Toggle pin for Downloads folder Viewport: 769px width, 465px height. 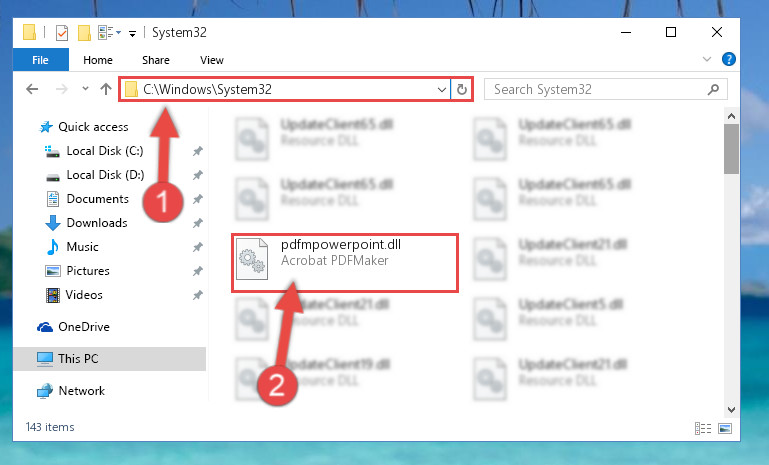point(198,223)
